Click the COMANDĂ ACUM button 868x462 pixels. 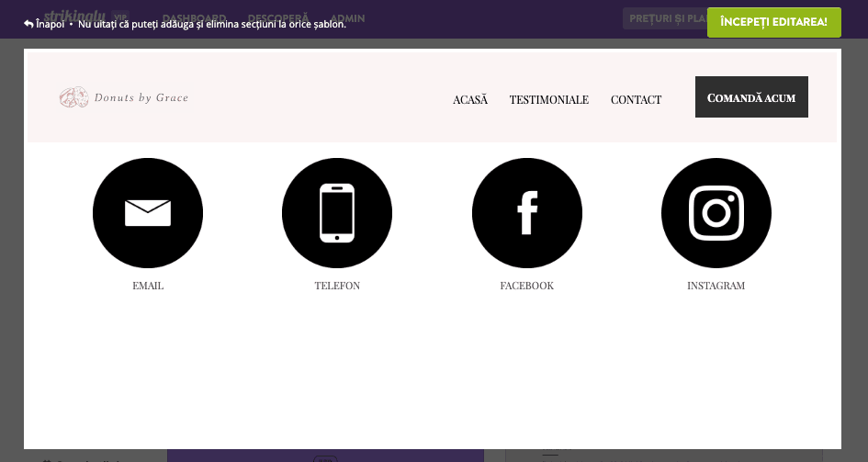751,97
